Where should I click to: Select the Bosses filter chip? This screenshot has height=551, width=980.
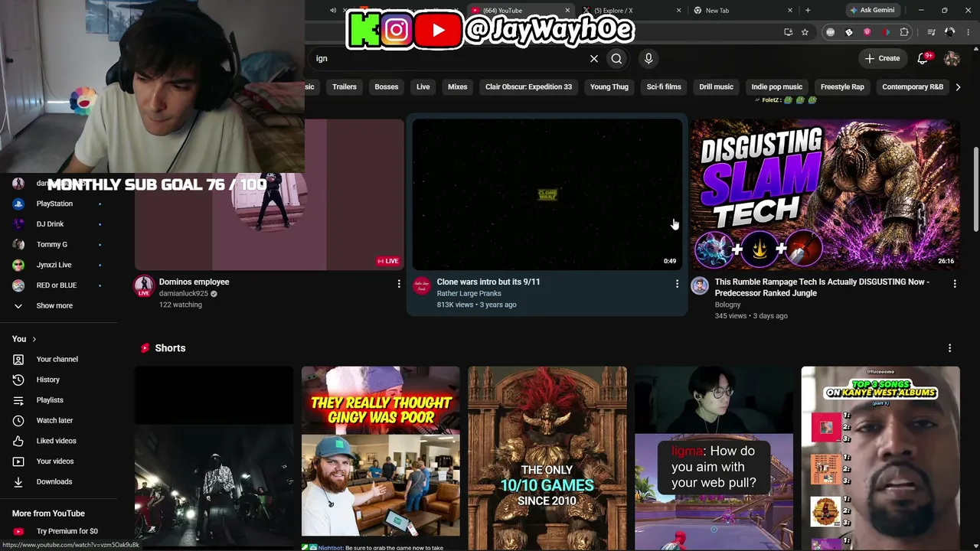tap(387, 87)
